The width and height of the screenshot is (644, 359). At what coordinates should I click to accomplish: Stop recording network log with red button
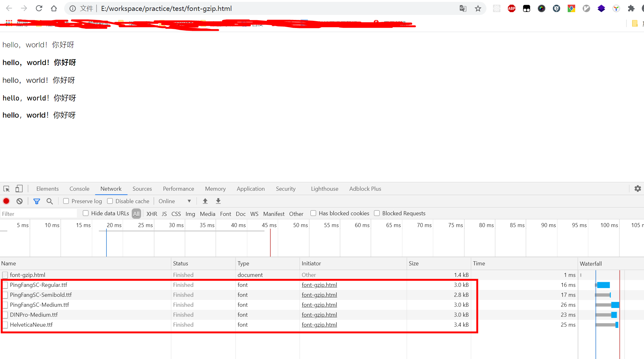pyautogui.click(x=6, y=201)
